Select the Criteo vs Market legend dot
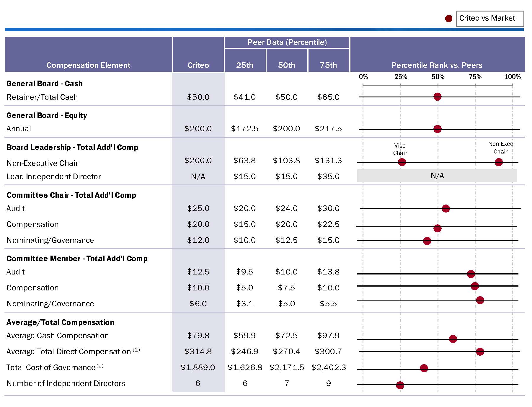This screenshot has width=532, height=407. pyautogui.click(x=448, y=19)
